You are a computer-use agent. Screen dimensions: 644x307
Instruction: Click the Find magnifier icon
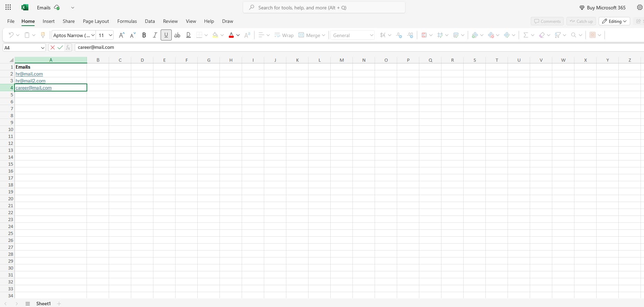(574, 35)
